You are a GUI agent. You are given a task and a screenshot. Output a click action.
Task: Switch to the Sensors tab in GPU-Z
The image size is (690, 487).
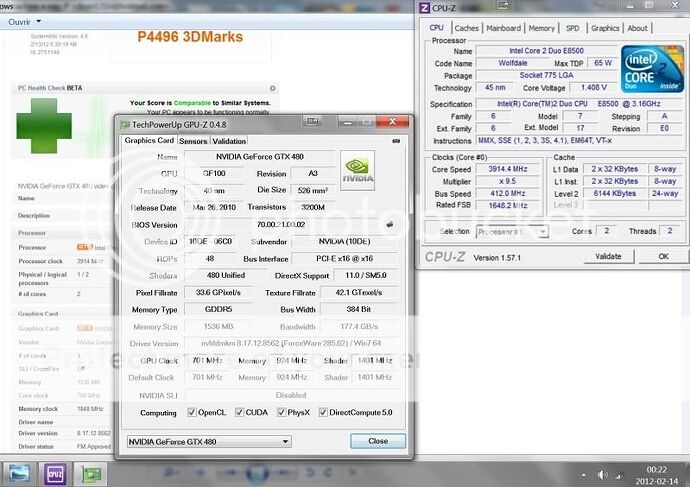(x=193, y=141)
